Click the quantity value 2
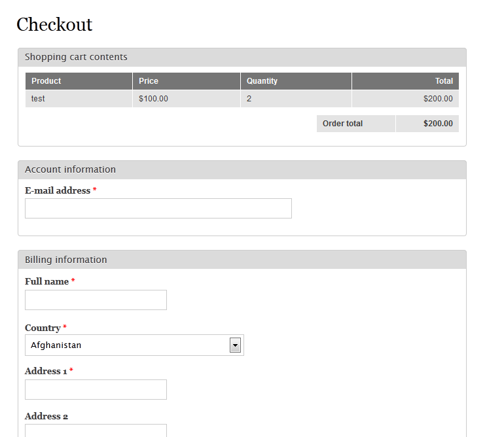This screenshot has height=437, width=504. click(249, 99)
